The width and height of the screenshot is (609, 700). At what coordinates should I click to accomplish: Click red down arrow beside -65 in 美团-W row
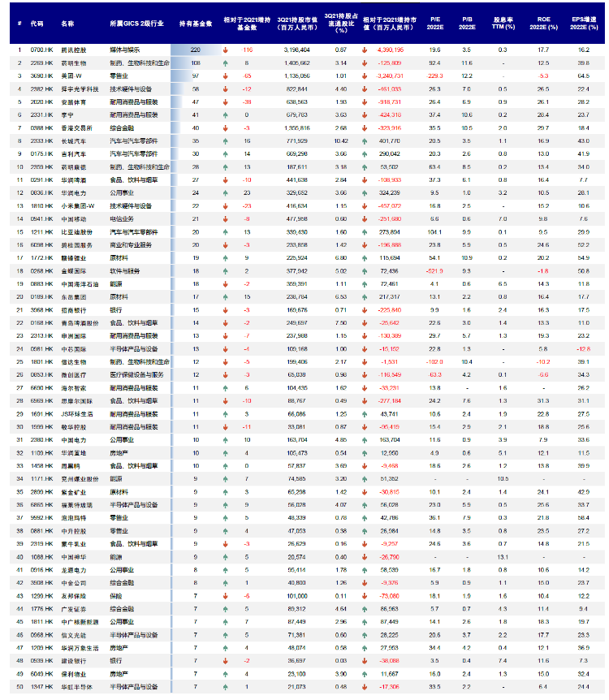(226, 76)
